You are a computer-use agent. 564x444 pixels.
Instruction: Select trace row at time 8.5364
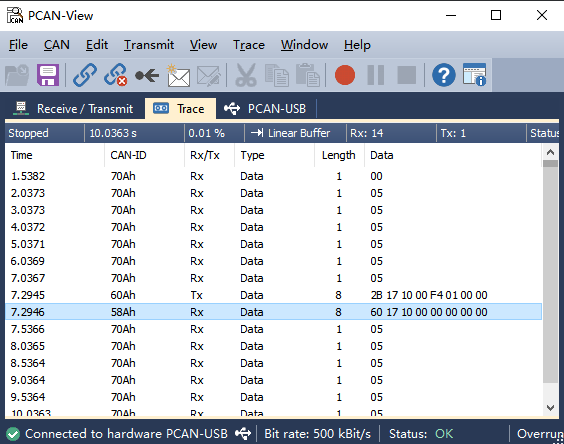click(x=273, y=363)
